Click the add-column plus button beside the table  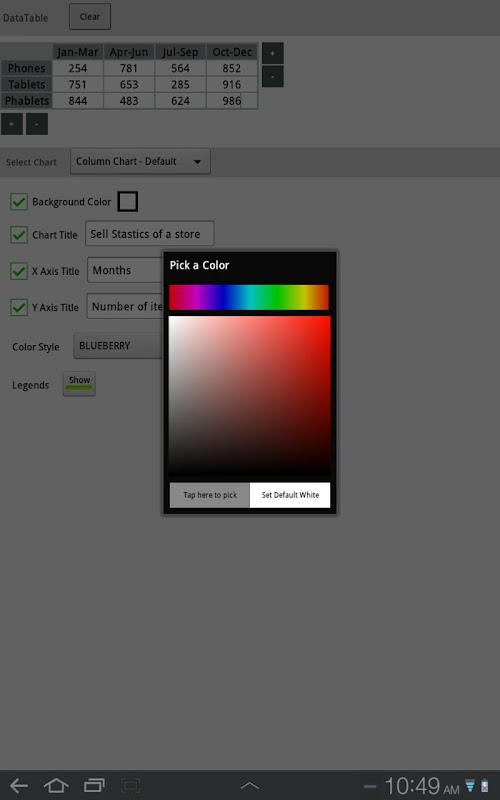[x=272, y=53]
